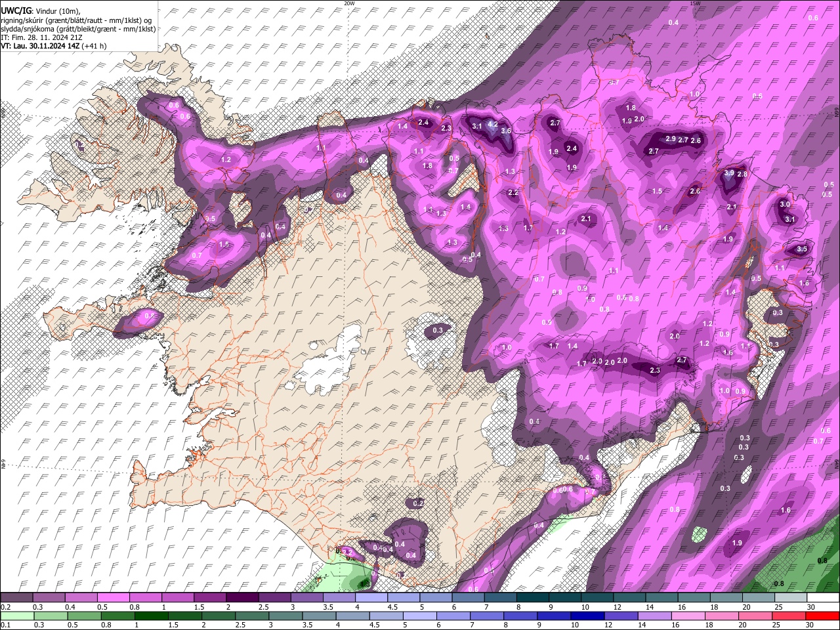Click the dark plum 0.2–0.3 swatch in upper legend row
Image resolution: width=840 pixels, height=630 pixels.
pyautogui.click(x=16, y=598)
